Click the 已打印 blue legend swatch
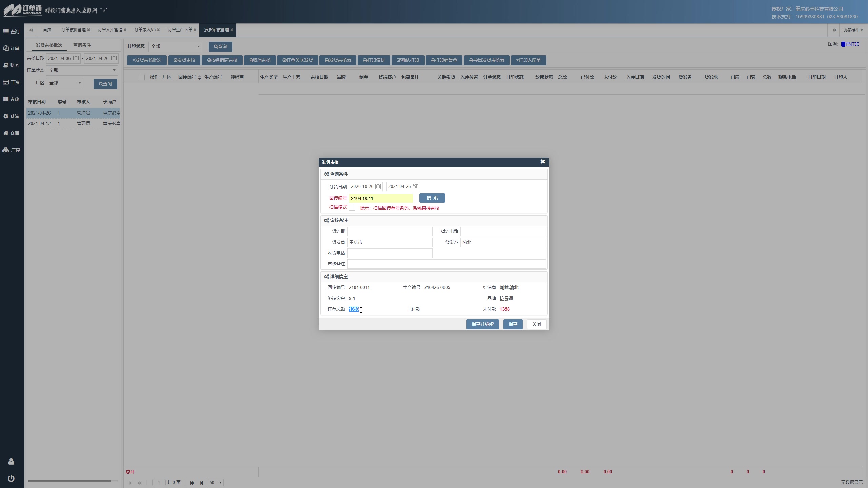868x488 pixels. click(x=843, y=44)
